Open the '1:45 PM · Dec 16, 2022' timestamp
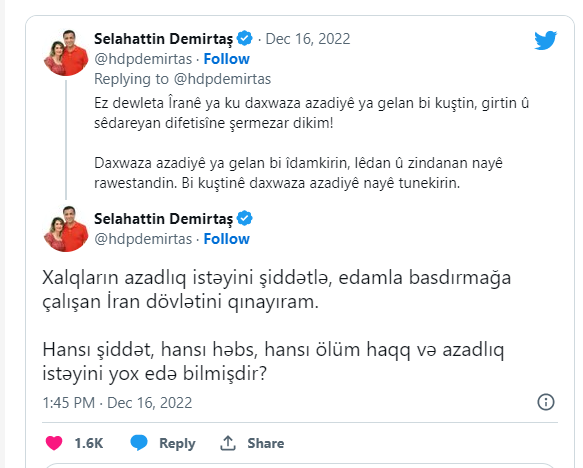 [x=117, y=403]
